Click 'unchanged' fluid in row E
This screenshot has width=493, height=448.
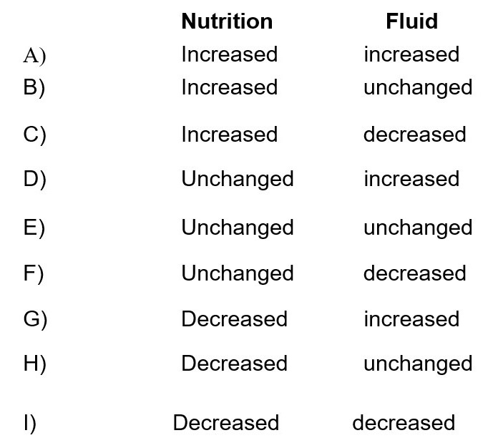tap(418, 228)
